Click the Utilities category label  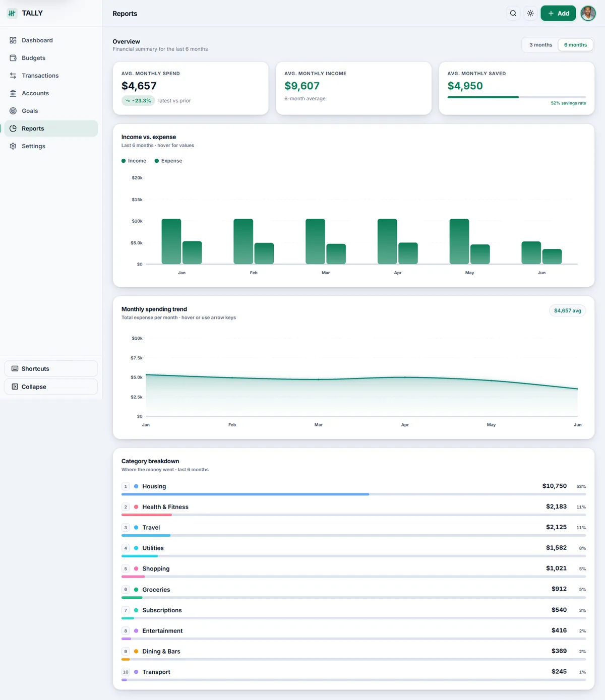coord(153,548)
